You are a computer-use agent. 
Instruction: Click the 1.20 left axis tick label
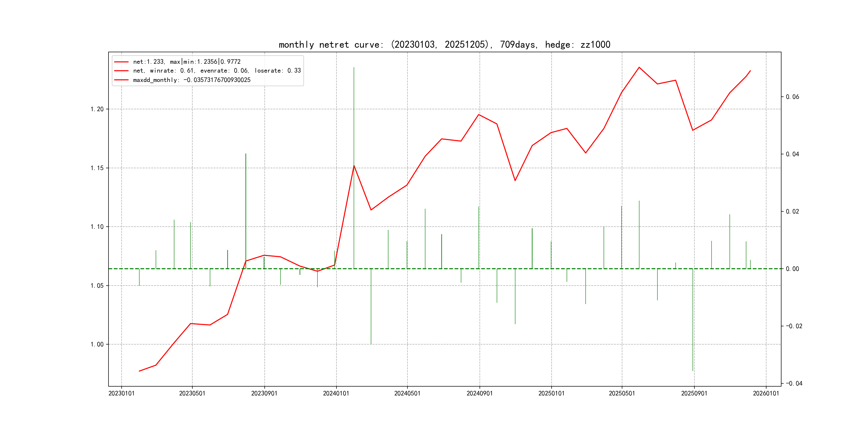97,109
